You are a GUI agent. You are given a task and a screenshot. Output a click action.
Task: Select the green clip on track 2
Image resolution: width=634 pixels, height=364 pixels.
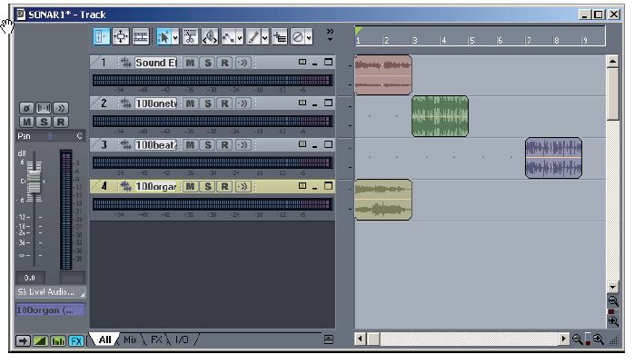(x=440, y=116)
